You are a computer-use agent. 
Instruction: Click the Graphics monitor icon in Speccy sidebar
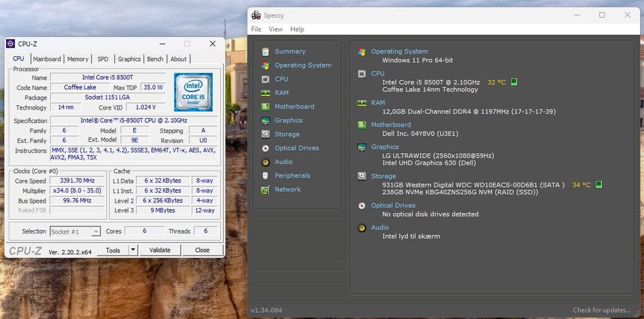click(x=266, y=120)
